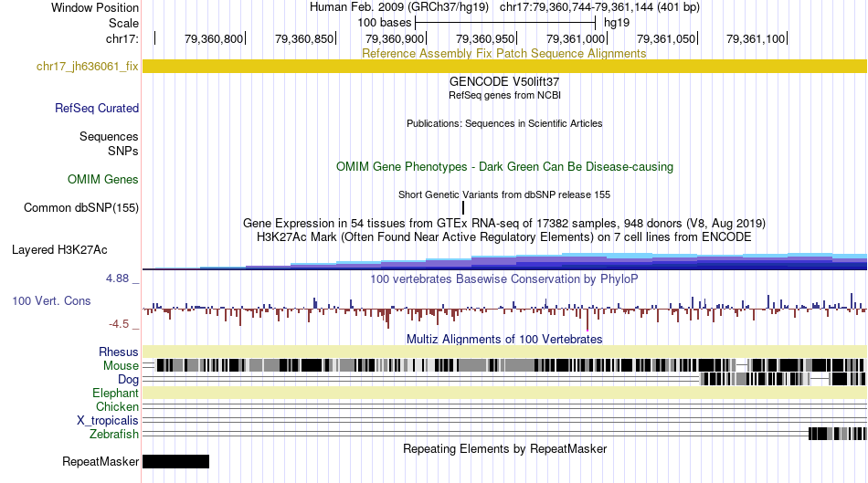
Task: Click the RepeatMasker track label
Action: click(x=101, y=461)
